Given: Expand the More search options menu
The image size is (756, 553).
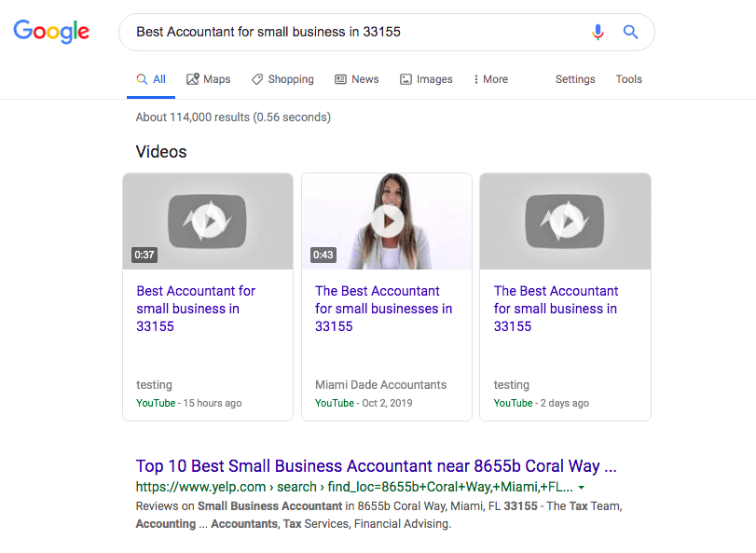Looking at the screenshot, I should click(490, 79).
